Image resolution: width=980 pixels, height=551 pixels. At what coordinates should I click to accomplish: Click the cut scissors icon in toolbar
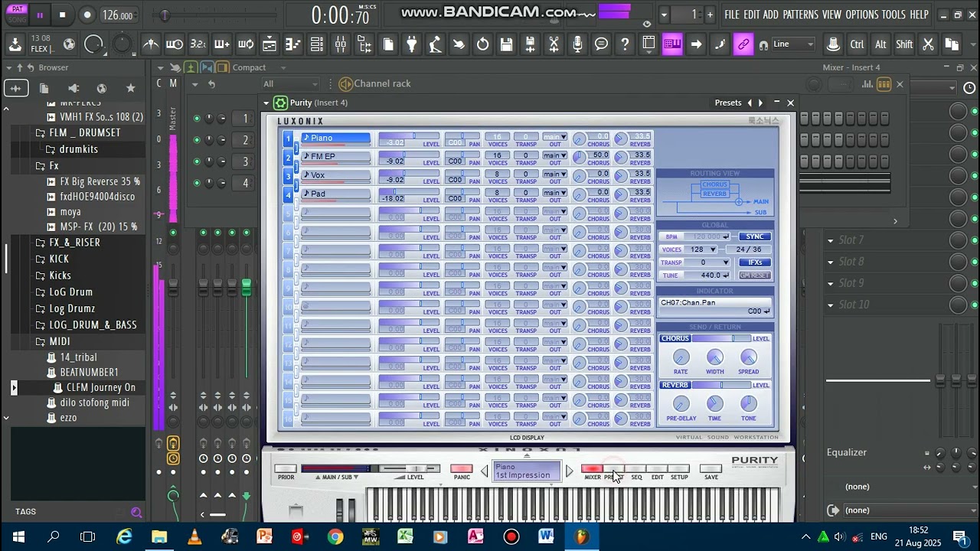pyautogui.click(x=928, y=44)
